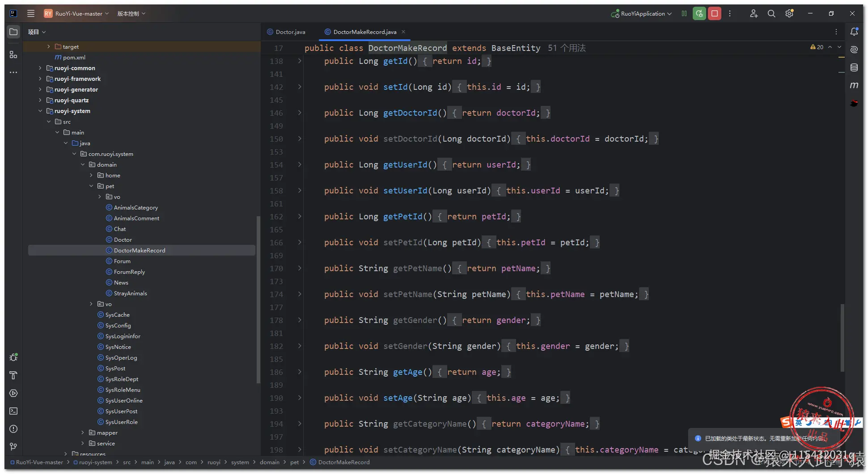Select SysUserRole class in tree

pyautogui.click(x=121, y=422)
